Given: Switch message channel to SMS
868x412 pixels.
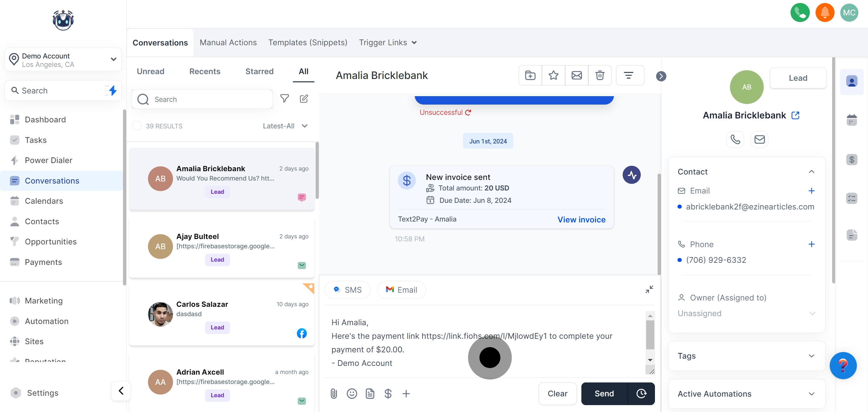Looking at the screenshot, I should [348, 290].
